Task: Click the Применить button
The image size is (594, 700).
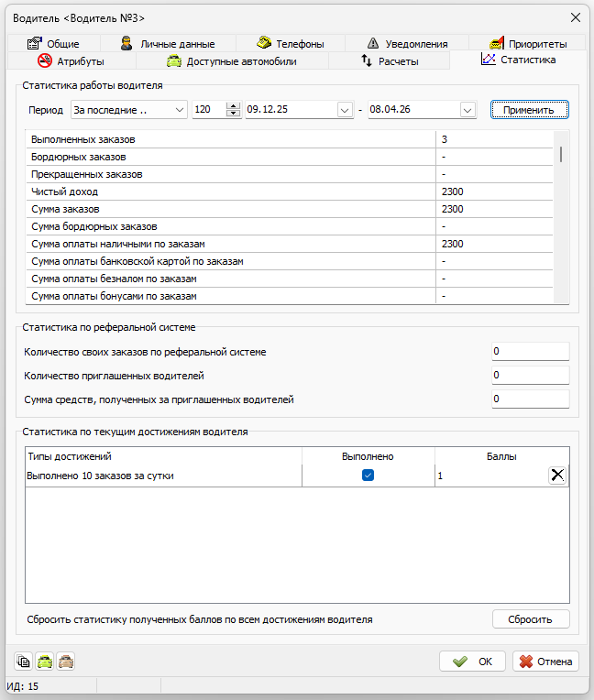Action: 529,110
